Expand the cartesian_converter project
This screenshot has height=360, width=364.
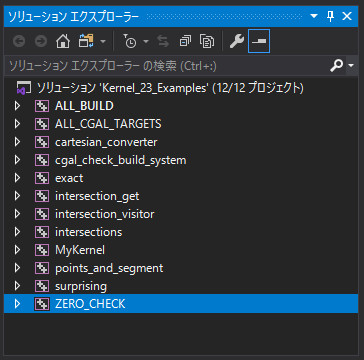pos(17,142)
